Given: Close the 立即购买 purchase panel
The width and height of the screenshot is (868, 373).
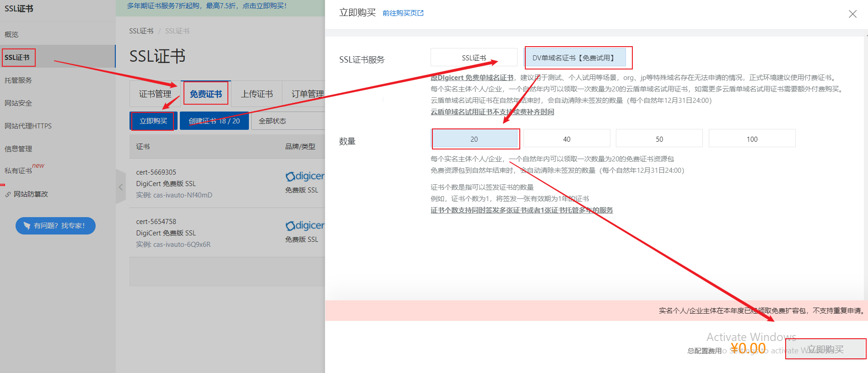Looking at the screenshot, I should (852, 14).
